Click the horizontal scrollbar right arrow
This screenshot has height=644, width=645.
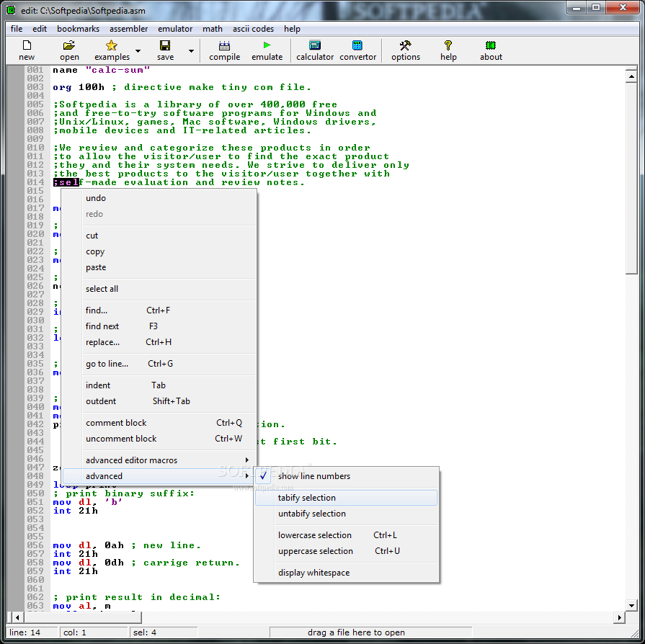tap(619, 617)
